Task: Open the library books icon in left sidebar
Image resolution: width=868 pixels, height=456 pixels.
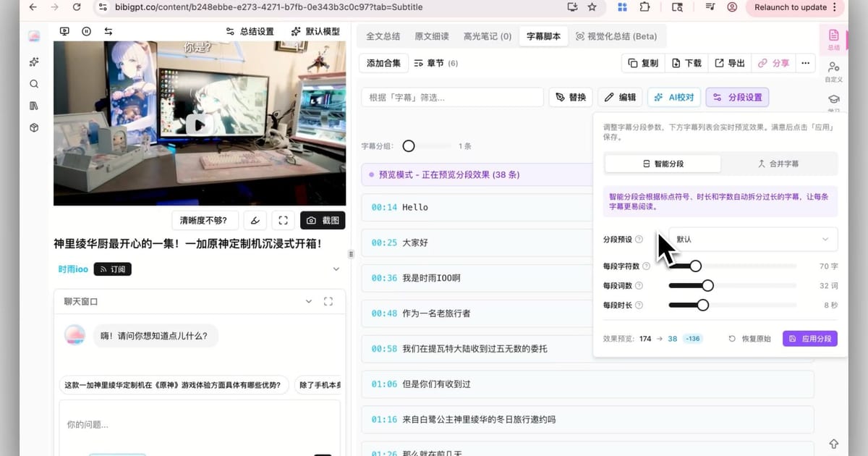Action: click(x=34, y=106)
